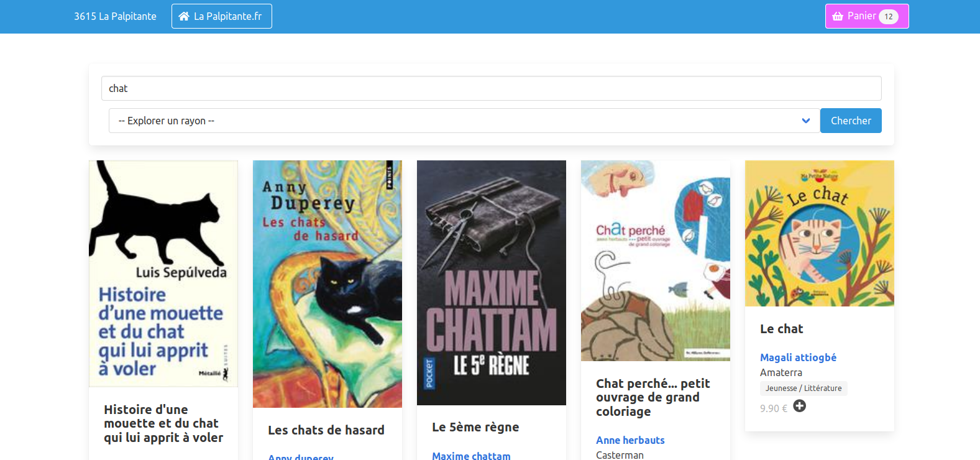The image size is (980, 460).
Task: Open author link Maxime chattam
Action: click(x=471, y=456)
